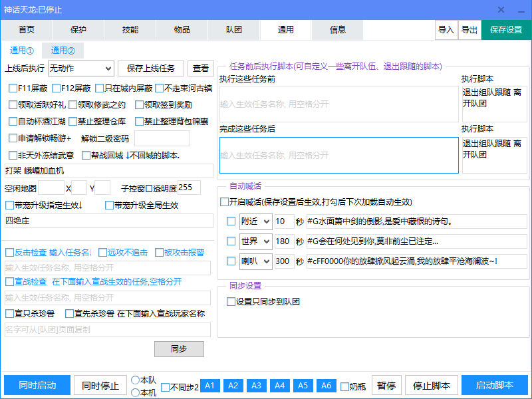This screenshot has width=532, height=399.
Task: Select the A2 button
Action: click(x=233, y=386)
